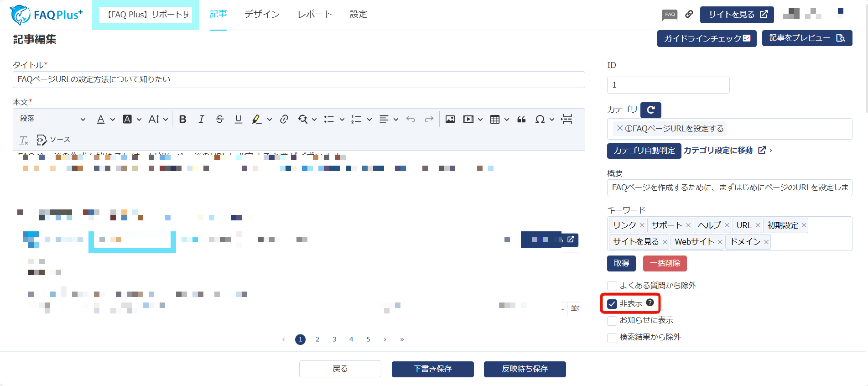868x386 pixels.
Task: Click the link chain icon in header
Action: (x=689, y=14)
